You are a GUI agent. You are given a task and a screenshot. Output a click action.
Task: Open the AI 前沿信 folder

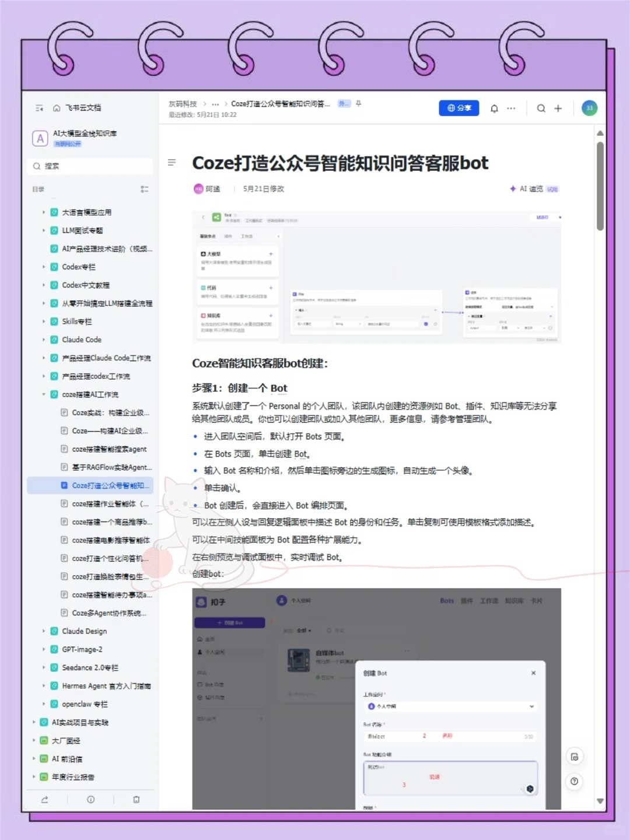point(67,759)
